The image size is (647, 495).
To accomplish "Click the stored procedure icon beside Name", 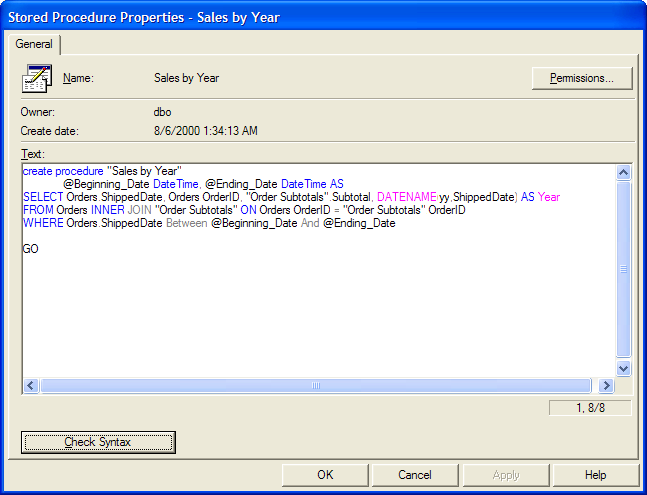I will [38, 77].
